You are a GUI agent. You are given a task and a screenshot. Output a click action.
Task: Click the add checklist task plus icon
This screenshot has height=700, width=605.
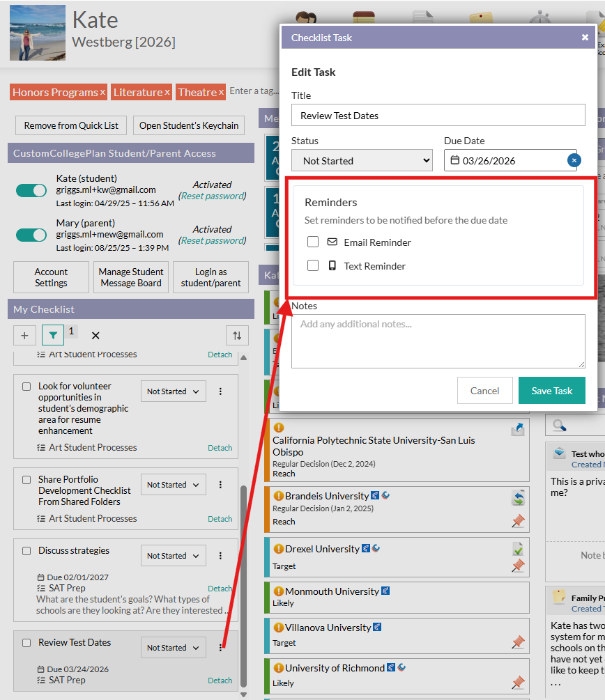pos(24,335)
